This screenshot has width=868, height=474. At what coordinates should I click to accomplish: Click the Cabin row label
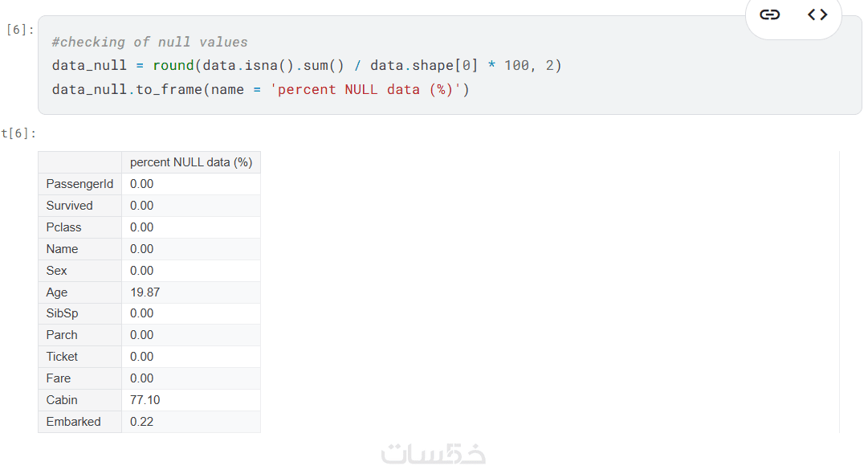(x=62, y=400)
